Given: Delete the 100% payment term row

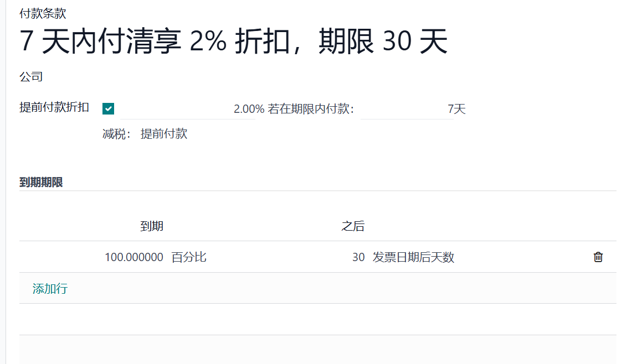Looking at the screenshot, I should click(x=598, y=257).
